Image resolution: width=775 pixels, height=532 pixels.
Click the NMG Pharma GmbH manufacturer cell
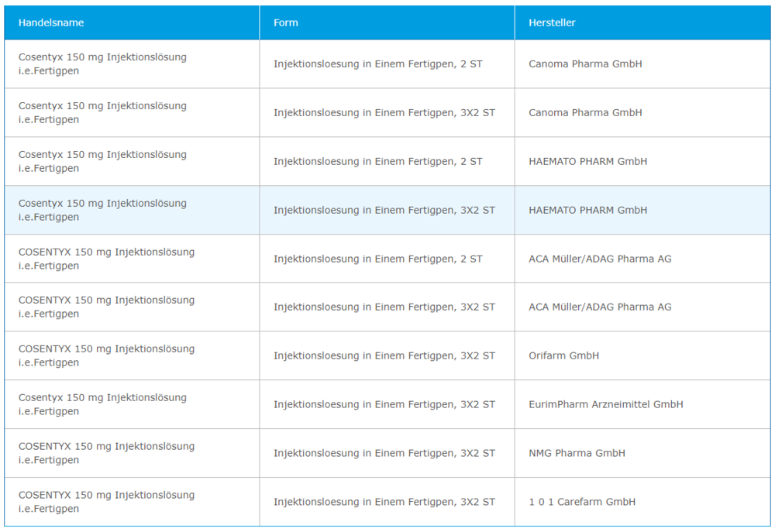coord(577,454)
